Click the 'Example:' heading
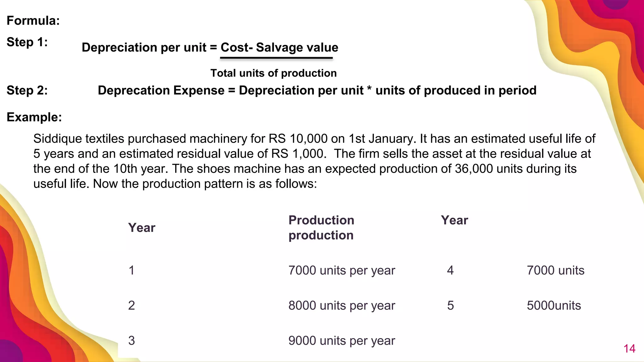 point(34,117)
